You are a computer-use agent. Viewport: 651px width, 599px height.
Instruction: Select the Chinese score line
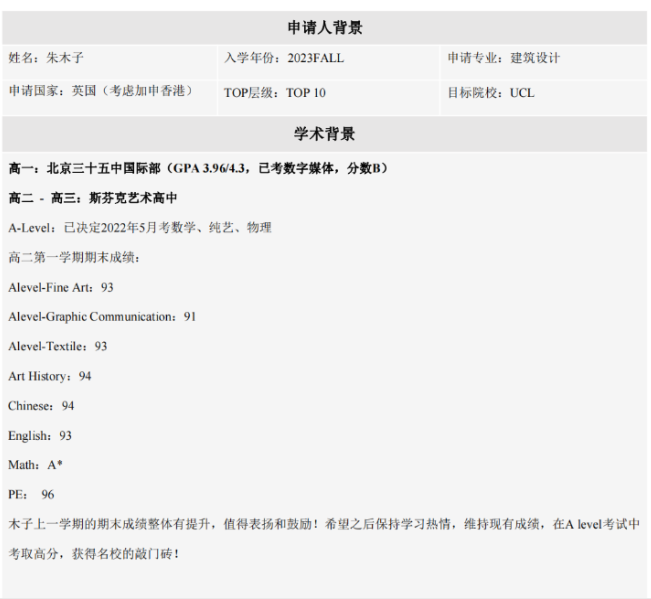click(41, 406)
